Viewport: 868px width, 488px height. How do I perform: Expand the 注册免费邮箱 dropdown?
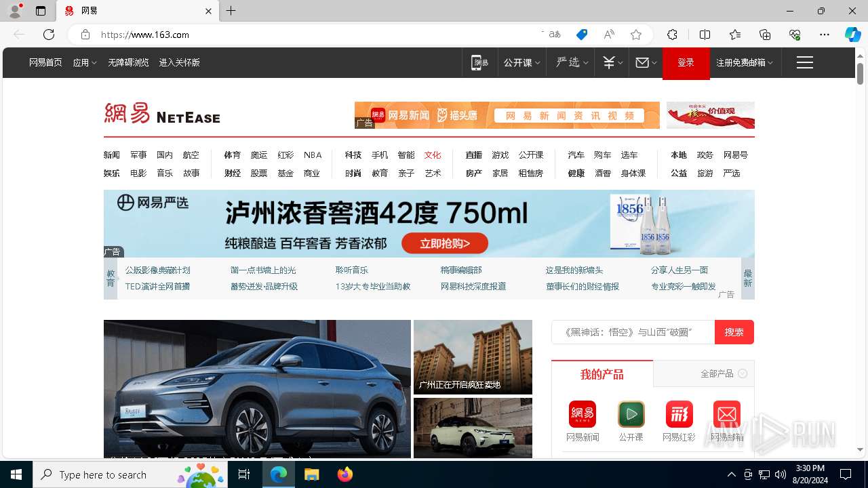(x=745, y=62)
